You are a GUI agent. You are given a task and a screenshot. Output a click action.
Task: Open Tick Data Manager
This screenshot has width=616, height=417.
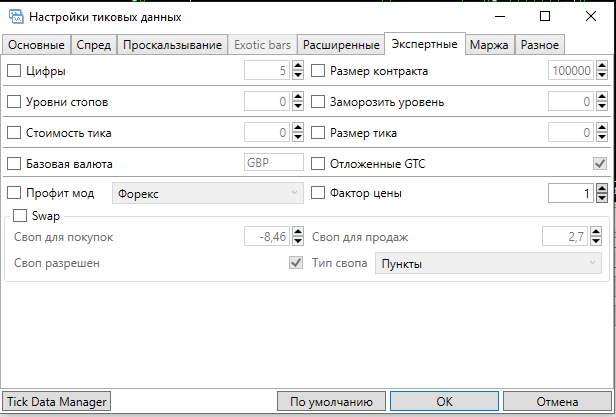coord(57,401)
